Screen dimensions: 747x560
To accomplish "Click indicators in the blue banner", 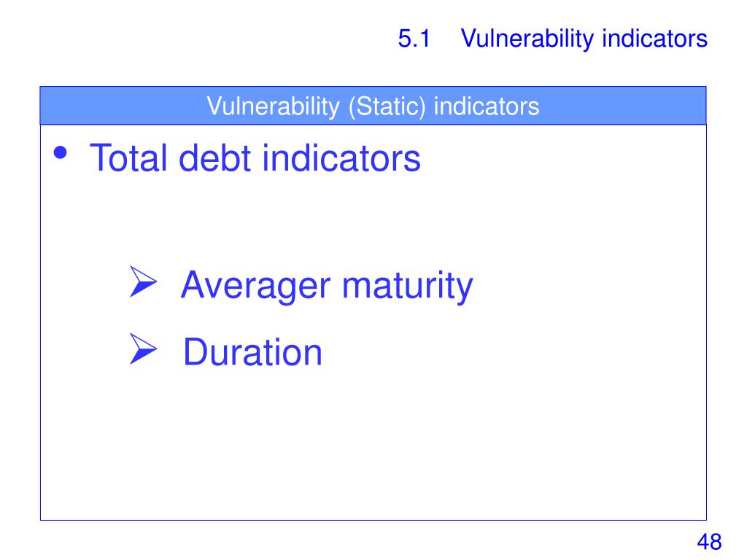I will [487, 106].
